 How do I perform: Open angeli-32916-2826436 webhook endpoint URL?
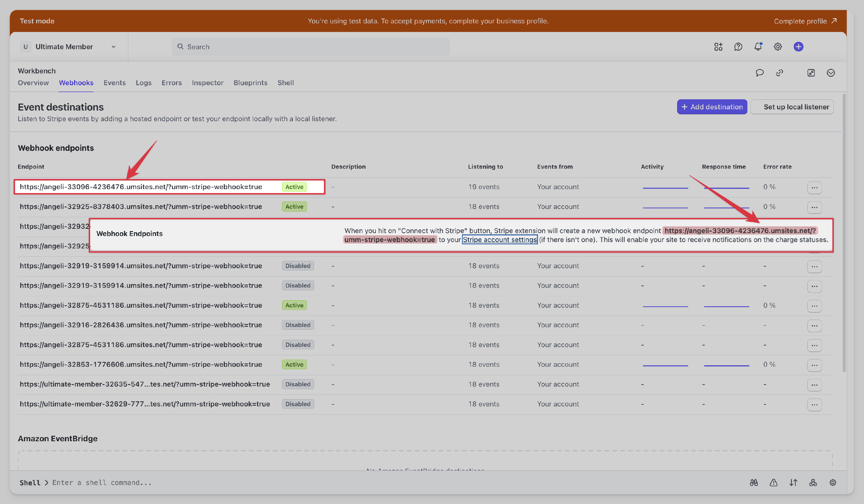141,325
